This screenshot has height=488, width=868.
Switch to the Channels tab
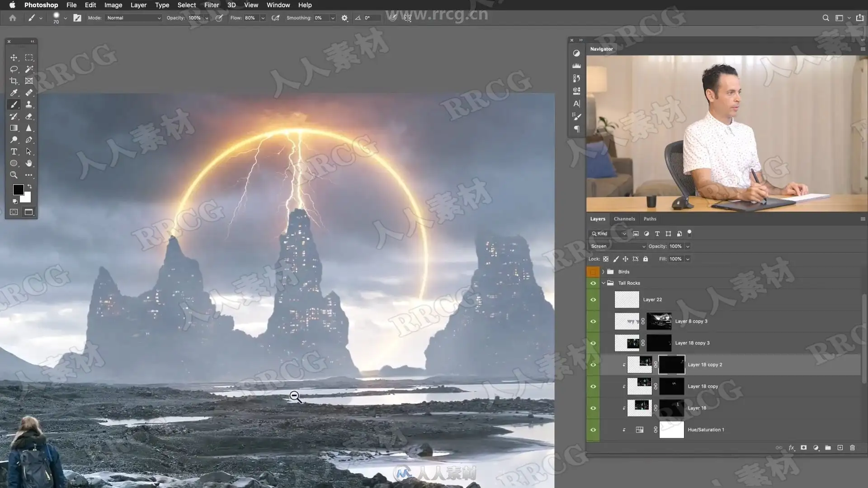[x=624, y=219]
